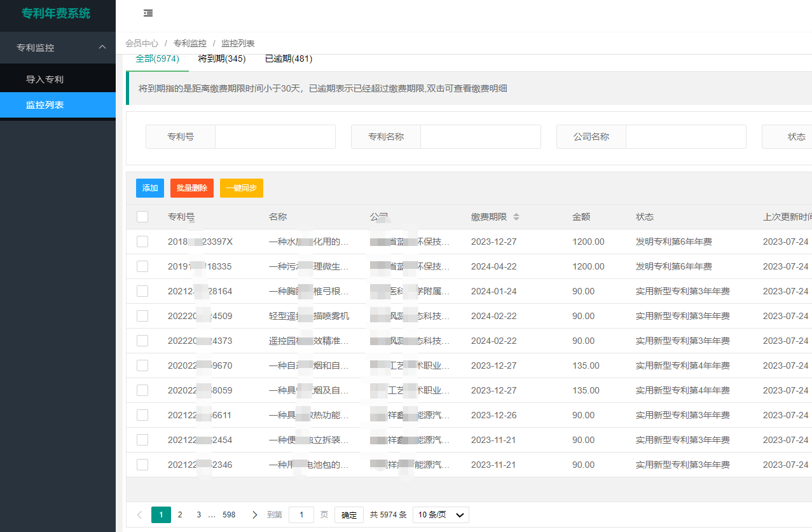Click the previous page left arrow
The width and height of the screenshot is (812, 532).
point(139,514)
